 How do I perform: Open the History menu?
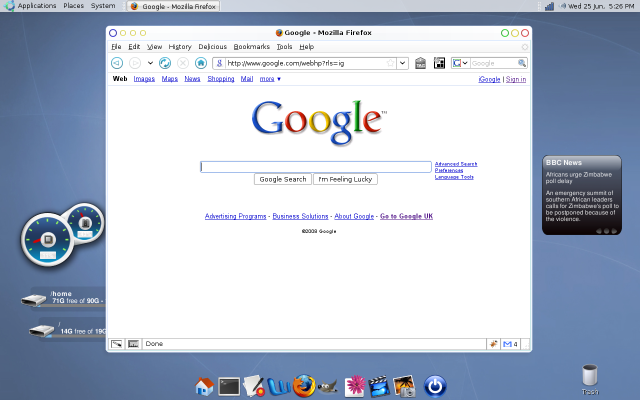[180, 47]
